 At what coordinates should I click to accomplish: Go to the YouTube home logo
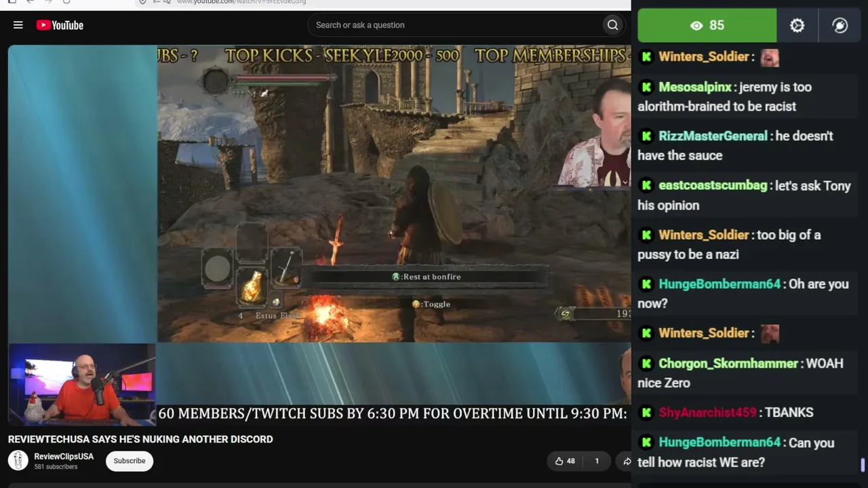point(60,25)
